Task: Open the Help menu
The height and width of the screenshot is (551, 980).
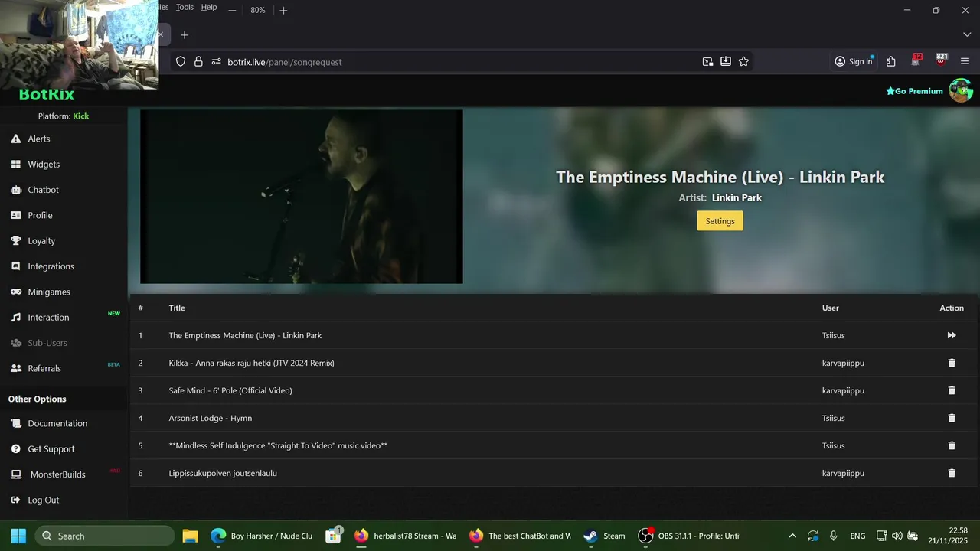Action: 209,7
